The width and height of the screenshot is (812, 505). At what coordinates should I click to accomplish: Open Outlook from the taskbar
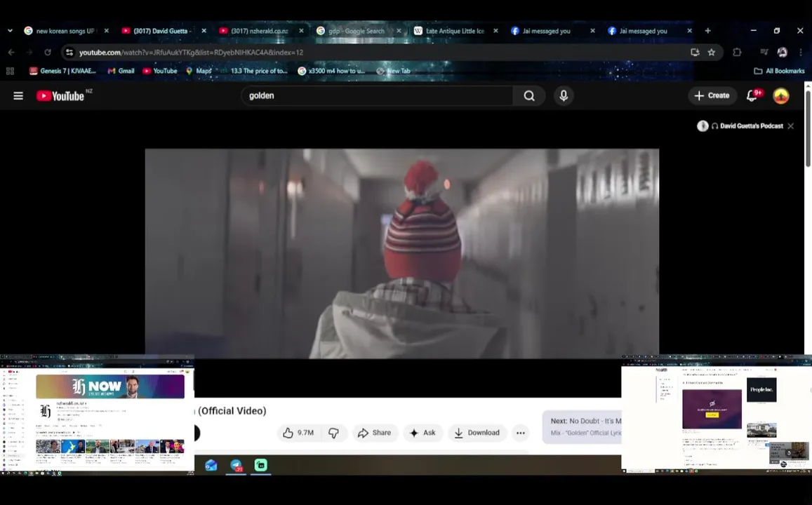point(211,465)
